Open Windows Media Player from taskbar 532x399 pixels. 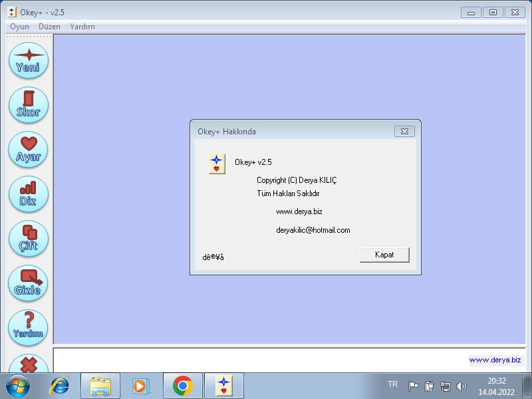pyautogui.click(x=140, y=386)
